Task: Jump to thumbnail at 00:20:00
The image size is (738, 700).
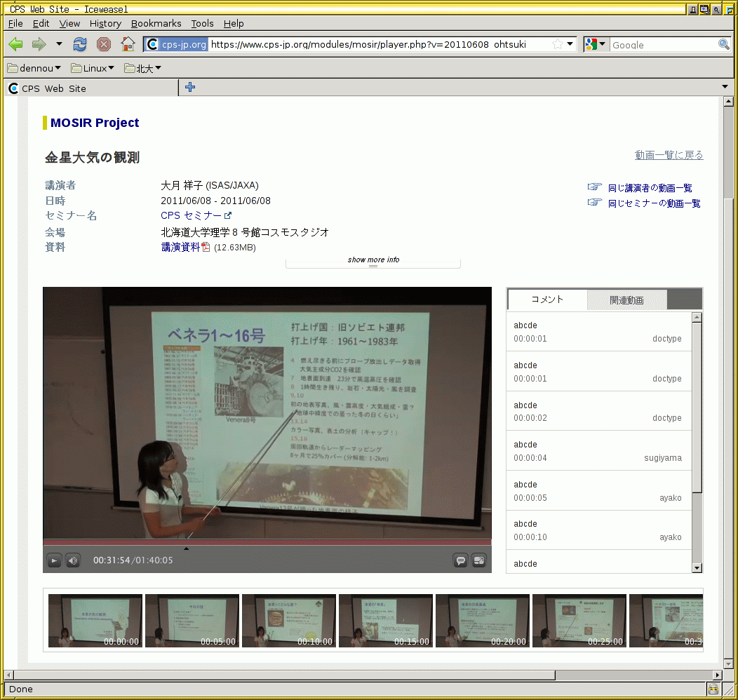Action: [x=483, y=621]
